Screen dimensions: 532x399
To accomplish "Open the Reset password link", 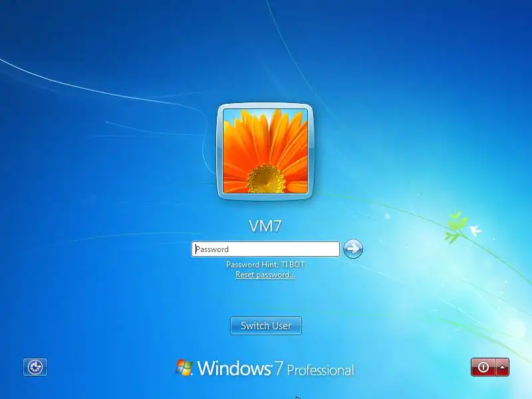I will click(x=265, y=275).
